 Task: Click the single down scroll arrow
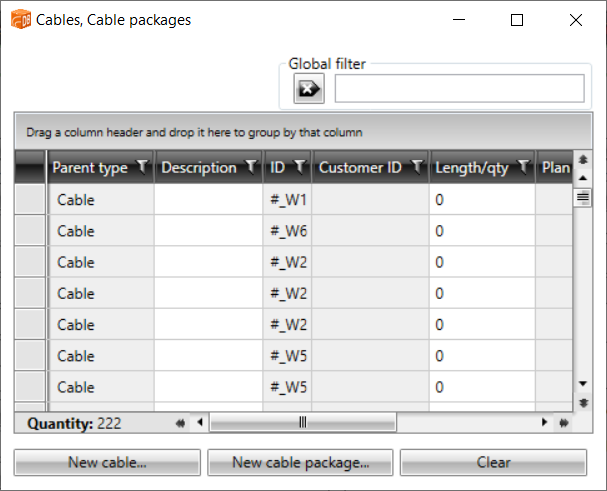(x=584, y=384)
